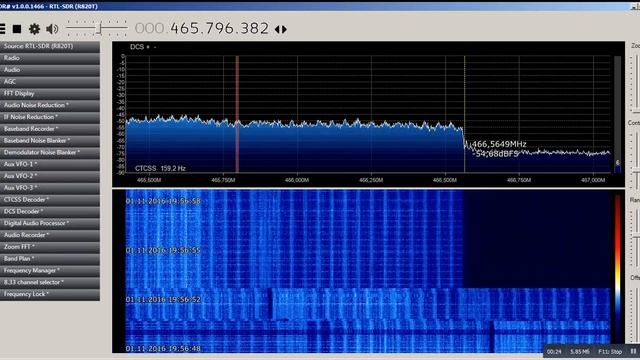Click the F11: Stop recorder label
Screen dimensions: 640x360
click(x=610, y=351)
